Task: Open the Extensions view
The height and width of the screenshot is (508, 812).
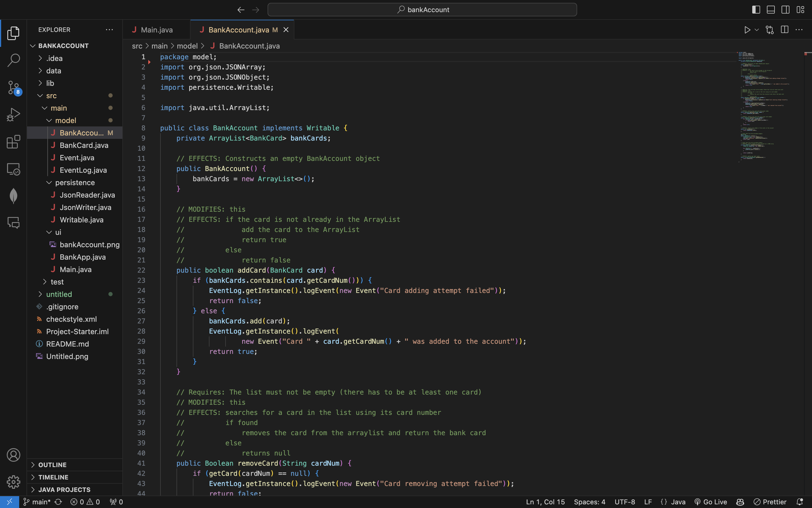Action: (14, 142)
